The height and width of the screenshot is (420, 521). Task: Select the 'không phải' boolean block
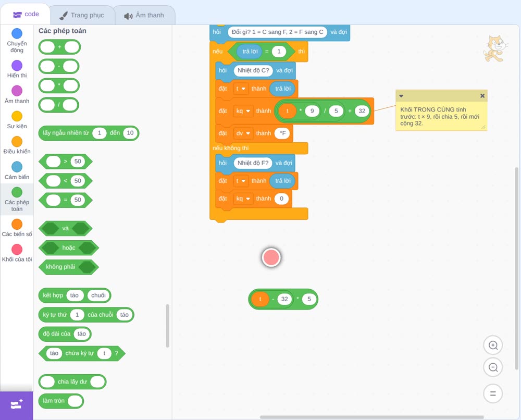coord(69,267)
